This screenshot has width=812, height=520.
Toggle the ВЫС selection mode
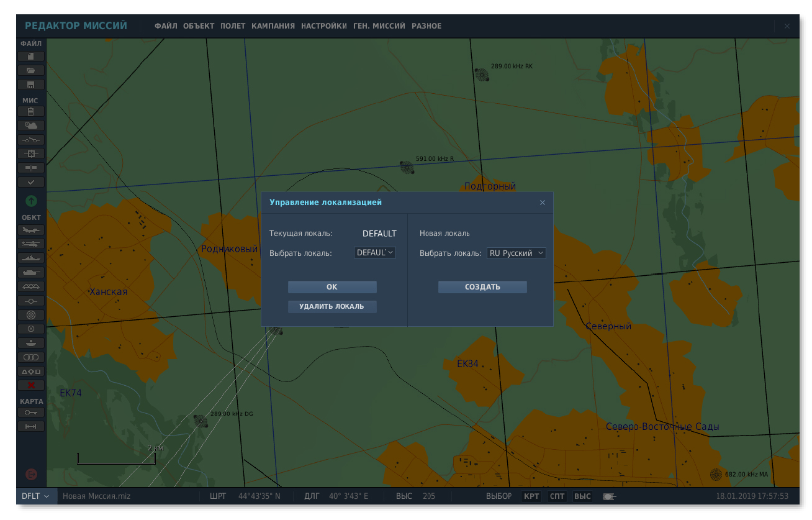pyautogui.click(x=582, y=496)
